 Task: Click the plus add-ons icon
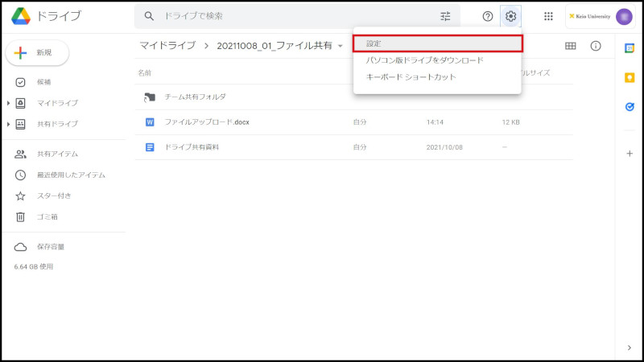[630, 154]
